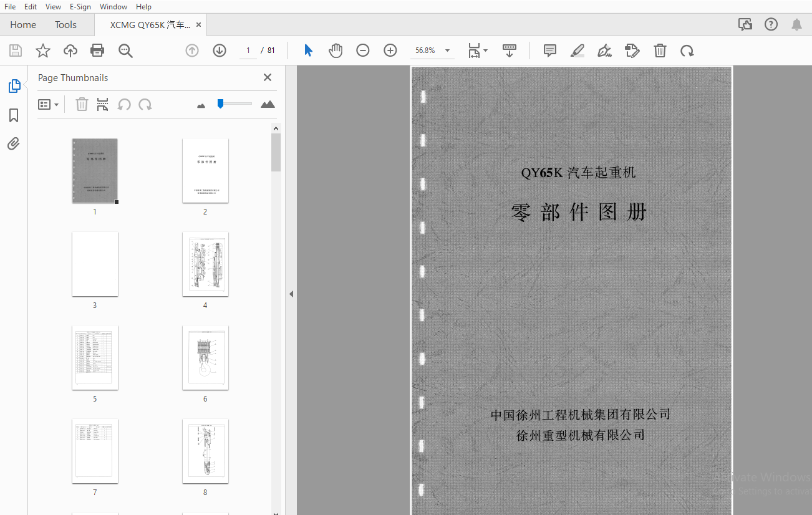Image resolution: width=812 pixels, height=515 pixels.
Task: Reduce thumbnail size small mountain icon
Action: click(201, 105)
